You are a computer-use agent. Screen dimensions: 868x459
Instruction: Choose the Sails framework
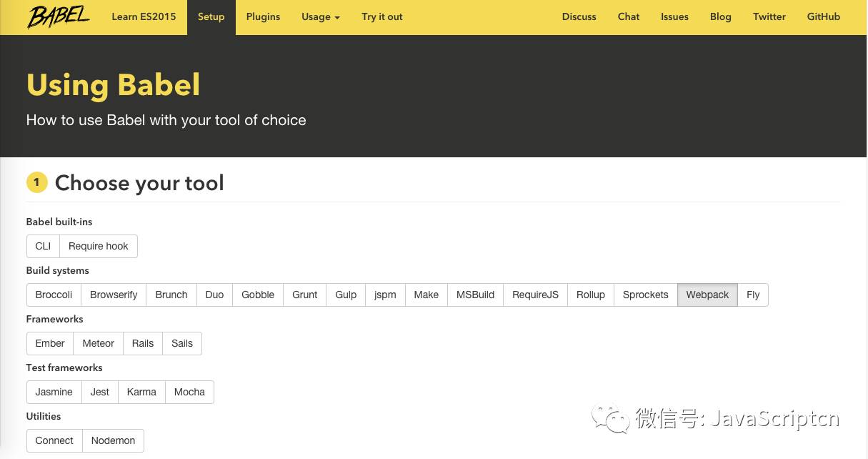(x=182, y=343)
